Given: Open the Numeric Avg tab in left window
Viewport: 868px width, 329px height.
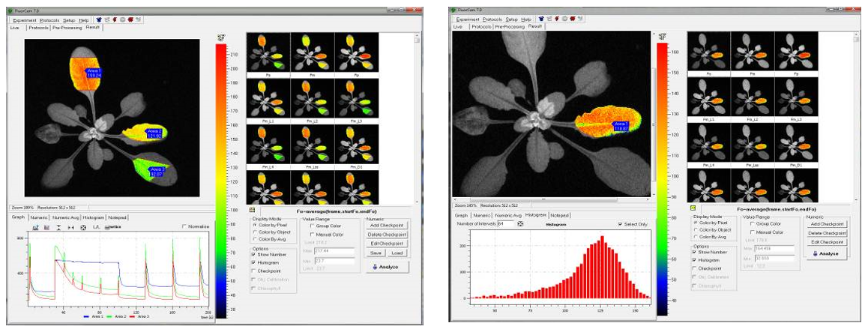Looking at the screenshot, I should [x=66, y=217].
